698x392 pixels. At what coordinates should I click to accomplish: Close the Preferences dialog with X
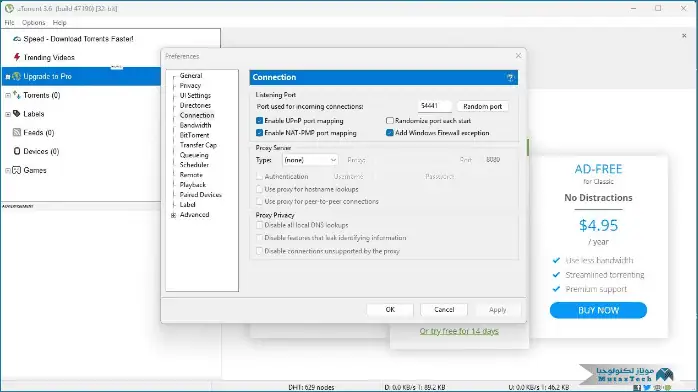point(518,56)
